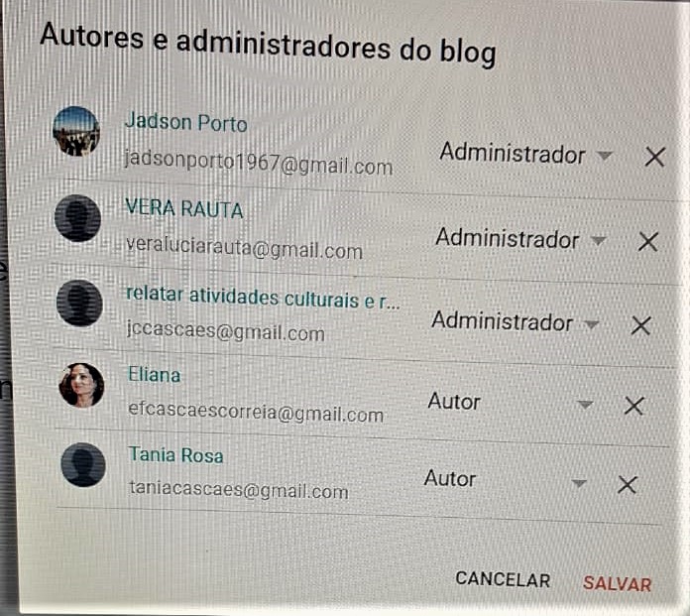Remove jccascaes@gmail.com member with X icon
Viewport: 690px width, 616px height.
tap(640, 325)
